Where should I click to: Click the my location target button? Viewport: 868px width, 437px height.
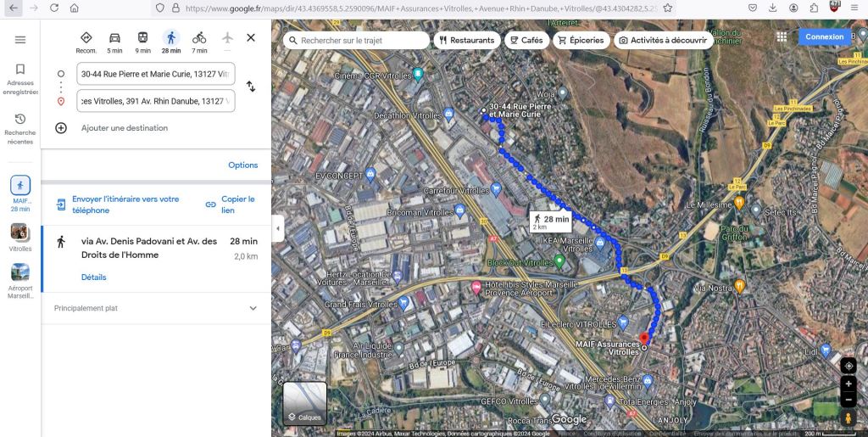pos(849,366)
